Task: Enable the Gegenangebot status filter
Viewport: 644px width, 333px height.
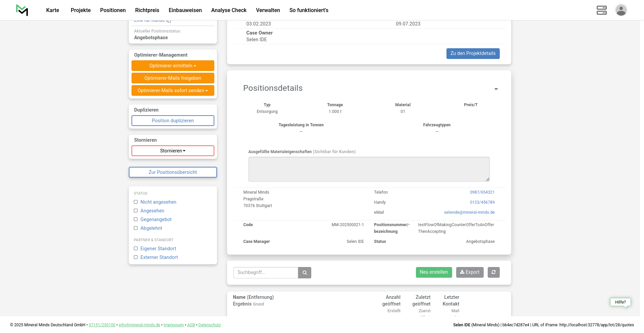Action: click(136, 219)
